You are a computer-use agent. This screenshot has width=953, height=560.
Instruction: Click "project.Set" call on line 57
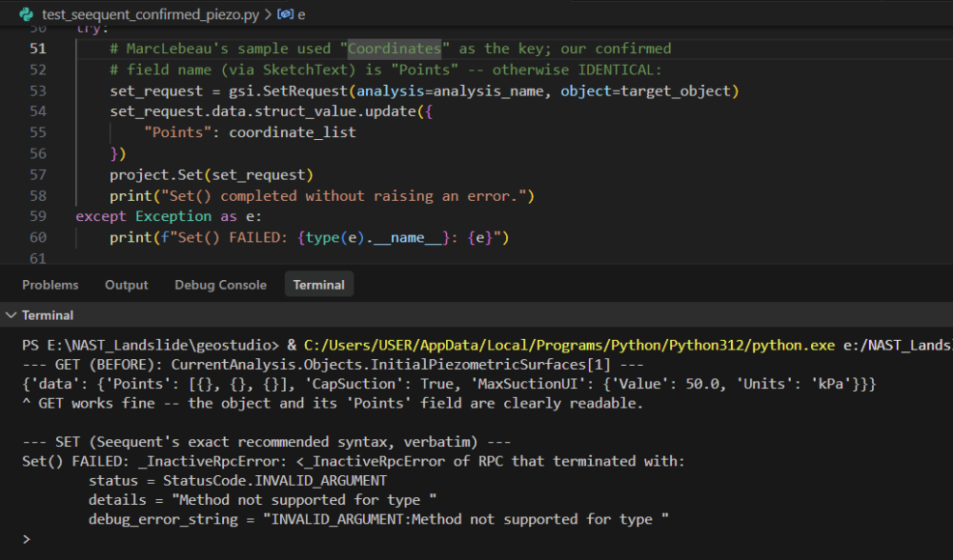coord(156,175)
